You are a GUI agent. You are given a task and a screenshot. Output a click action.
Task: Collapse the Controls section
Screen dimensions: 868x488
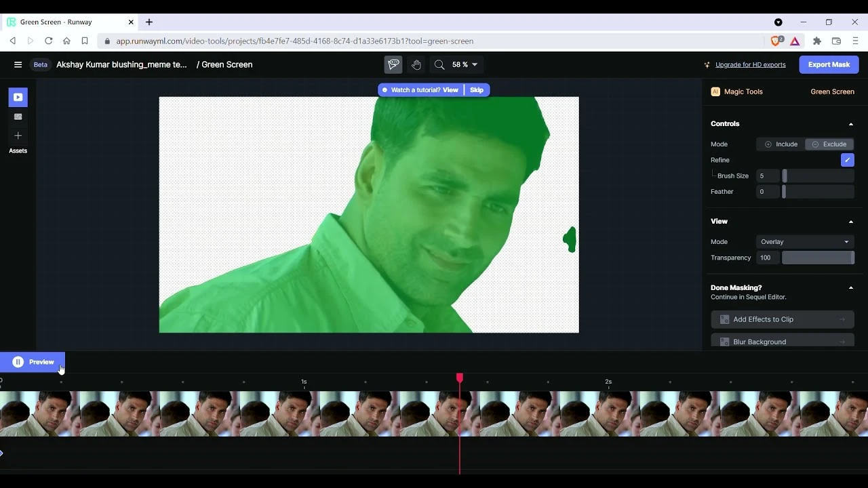[851, 124]
